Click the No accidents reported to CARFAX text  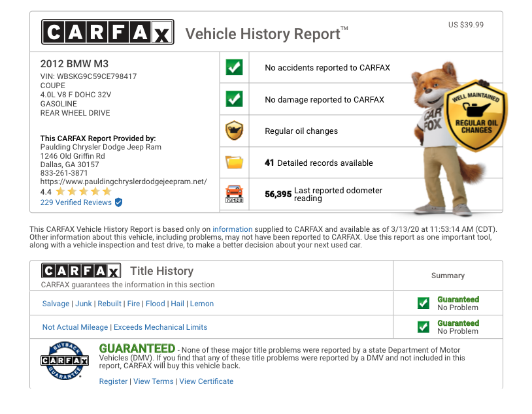pos(327,68)
